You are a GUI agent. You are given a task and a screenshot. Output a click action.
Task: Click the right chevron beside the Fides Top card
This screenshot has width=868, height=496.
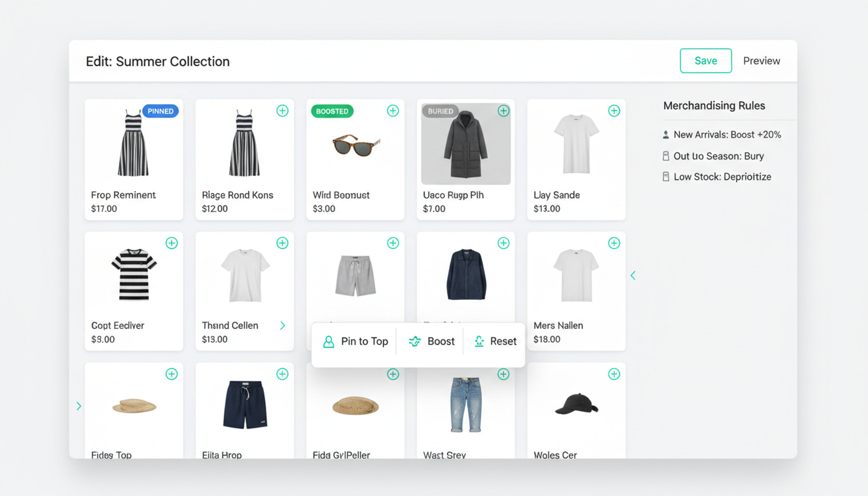[x=79, y=406]
